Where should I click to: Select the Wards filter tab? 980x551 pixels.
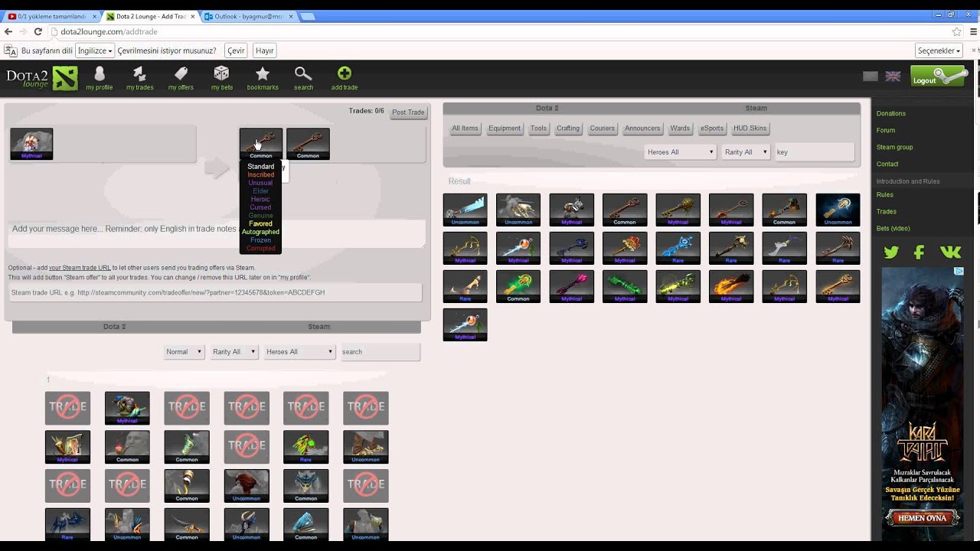[680, 129]
